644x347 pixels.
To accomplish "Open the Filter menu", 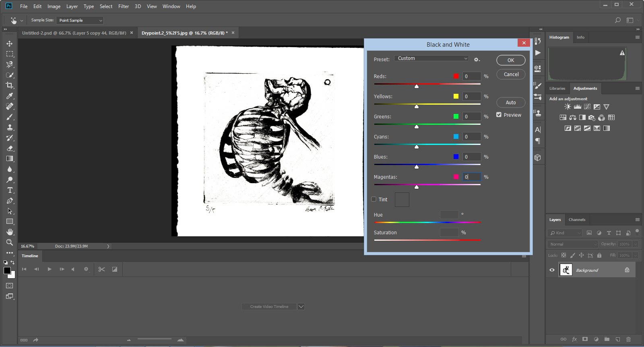I will click(x=124, y=6).
